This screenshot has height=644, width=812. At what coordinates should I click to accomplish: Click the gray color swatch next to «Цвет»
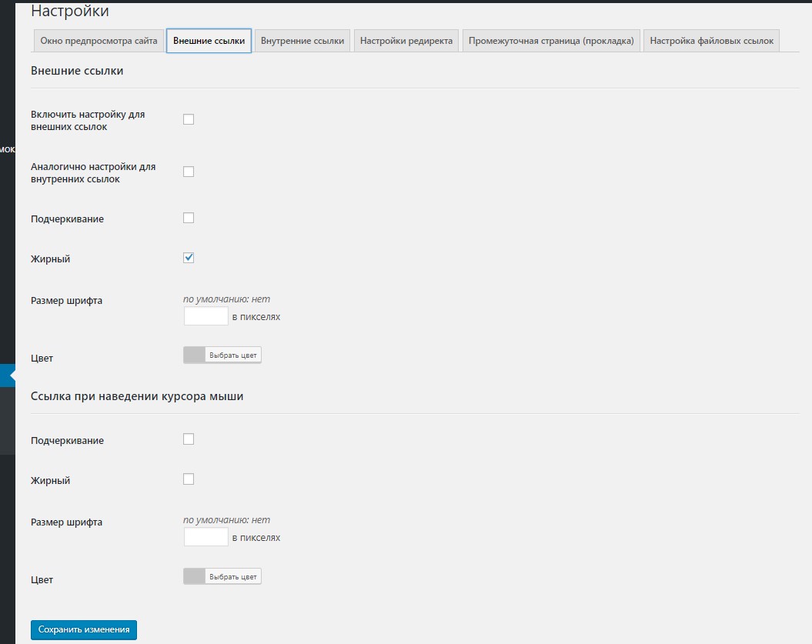click(195, 354)
